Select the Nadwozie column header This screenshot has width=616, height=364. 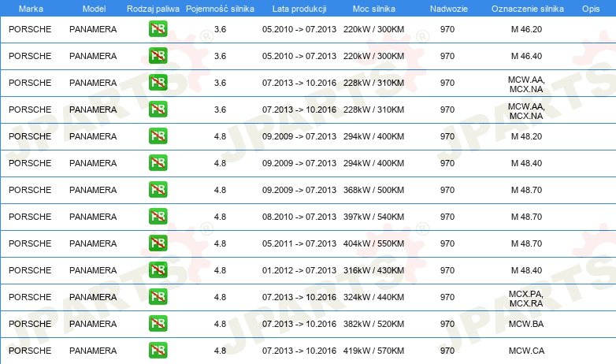tap(449, 9)
